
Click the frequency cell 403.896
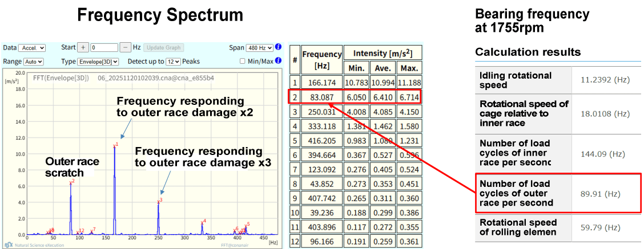pos(321,226)
